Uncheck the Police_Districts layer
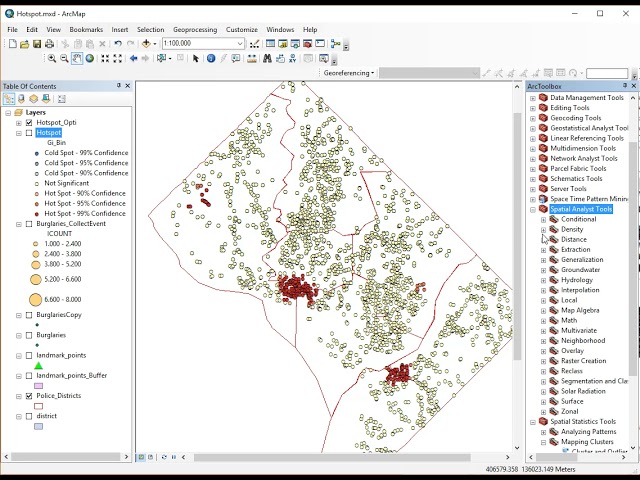The height and width of the screenshot is (480, 640). tap(29, 396)
